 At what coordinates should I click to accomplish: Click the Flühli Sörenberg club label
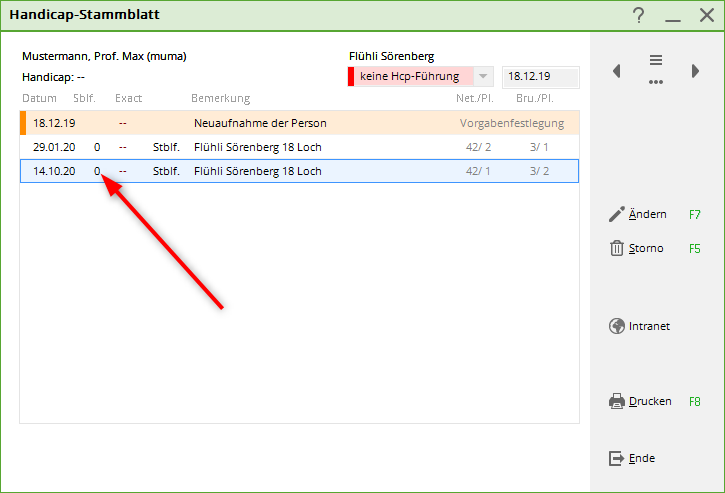[392, 56]
